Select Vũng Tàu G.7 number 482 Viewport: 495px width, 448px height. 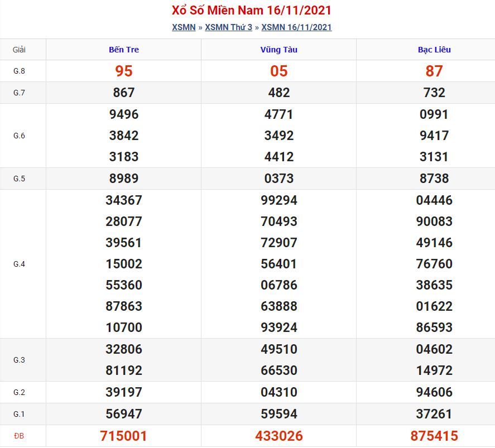279,93
